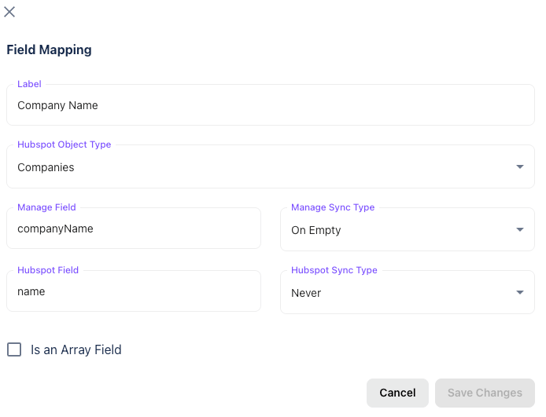This screenshot has width=546, height=417.
Task: Open the Hubspot Sync Type dropdown
Action: pyautogui.click(x=407, y=292)
